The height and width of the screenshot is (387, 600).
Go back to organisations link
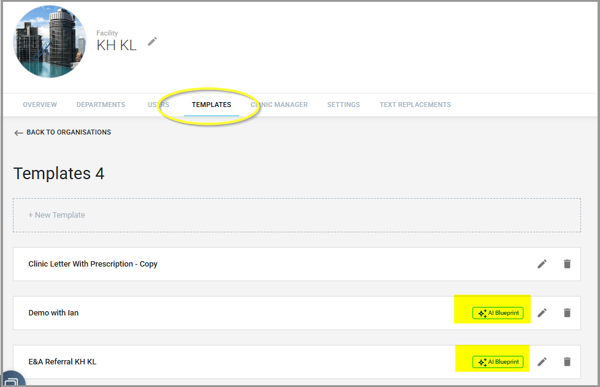tap(68, 132)
